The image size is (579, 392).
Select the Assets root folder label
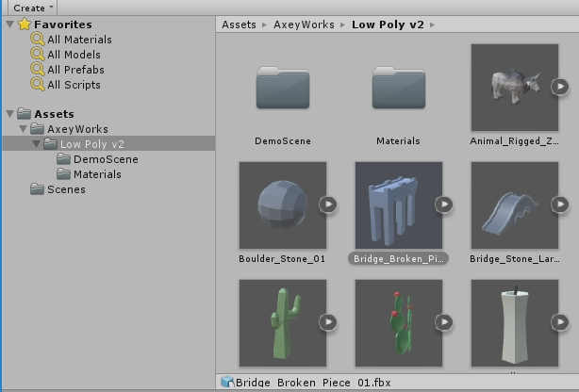coord(54,114)
